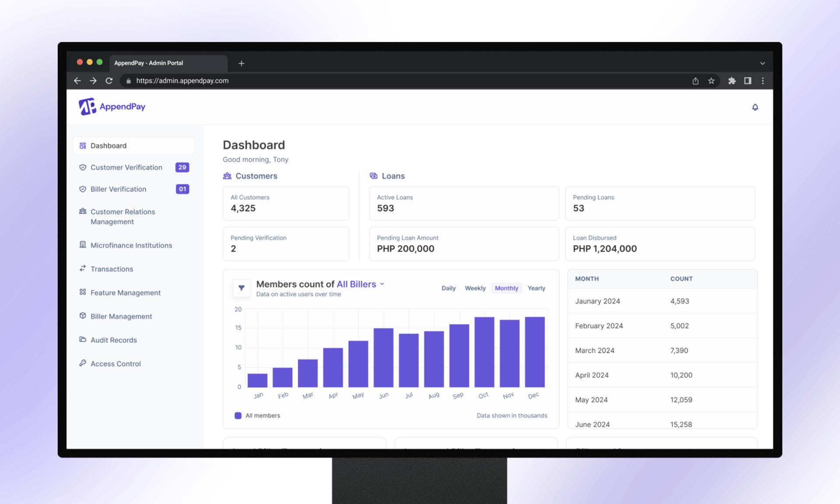Click the chart filter funnel icon
This screenshot has width=840, height=504.
pos(241,288)
